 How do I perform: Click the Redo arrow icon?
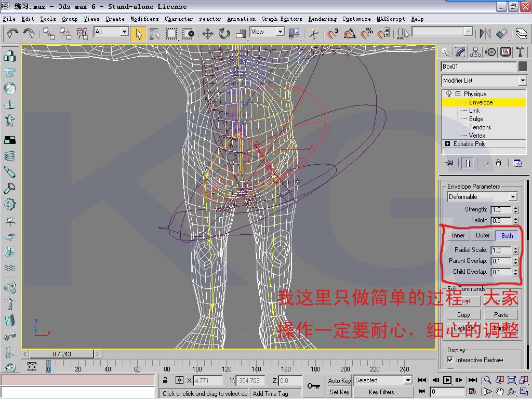[x=29, y=33]
